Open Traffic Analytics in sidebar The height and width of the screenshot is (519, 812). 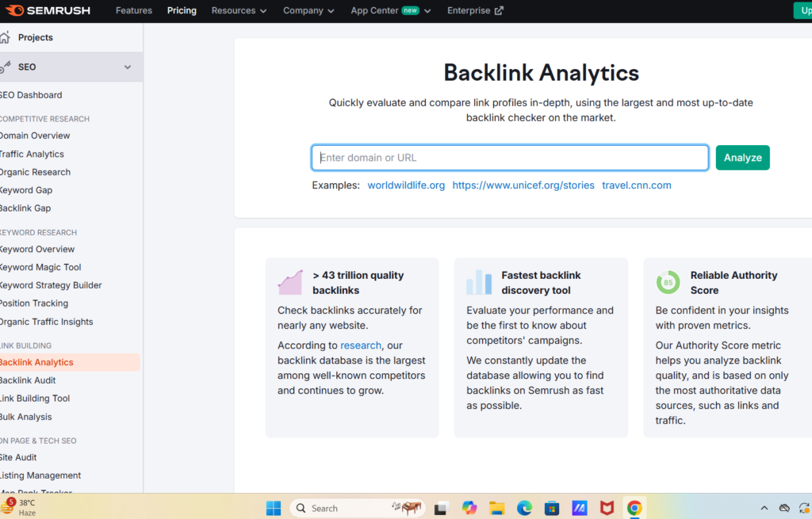[32, 155]
